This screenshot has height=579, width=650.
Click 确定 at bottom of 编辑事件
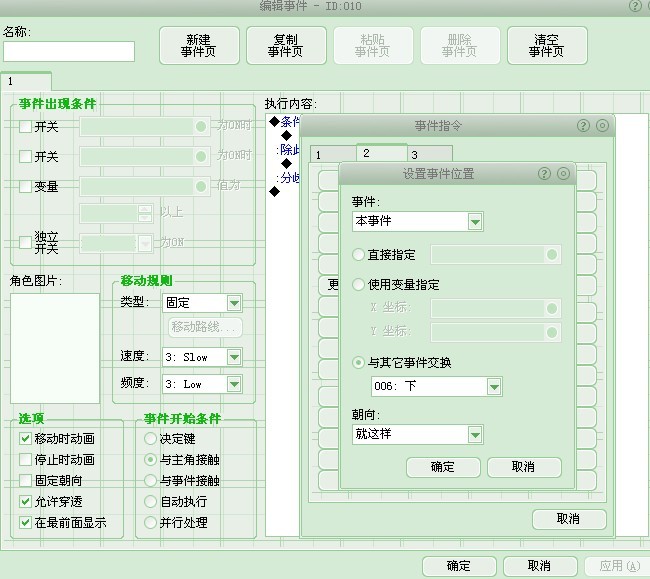tap(459, 566)
